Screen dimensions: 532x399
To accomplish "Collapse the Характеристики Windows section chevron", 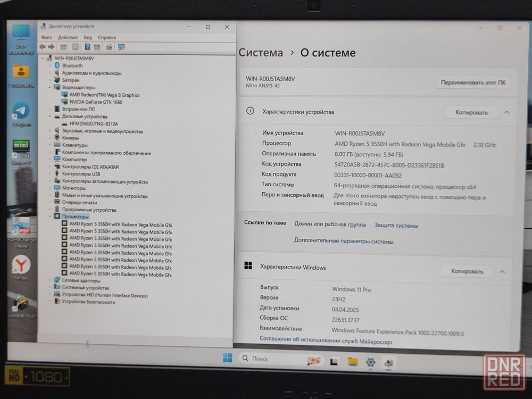I will 502,271.
